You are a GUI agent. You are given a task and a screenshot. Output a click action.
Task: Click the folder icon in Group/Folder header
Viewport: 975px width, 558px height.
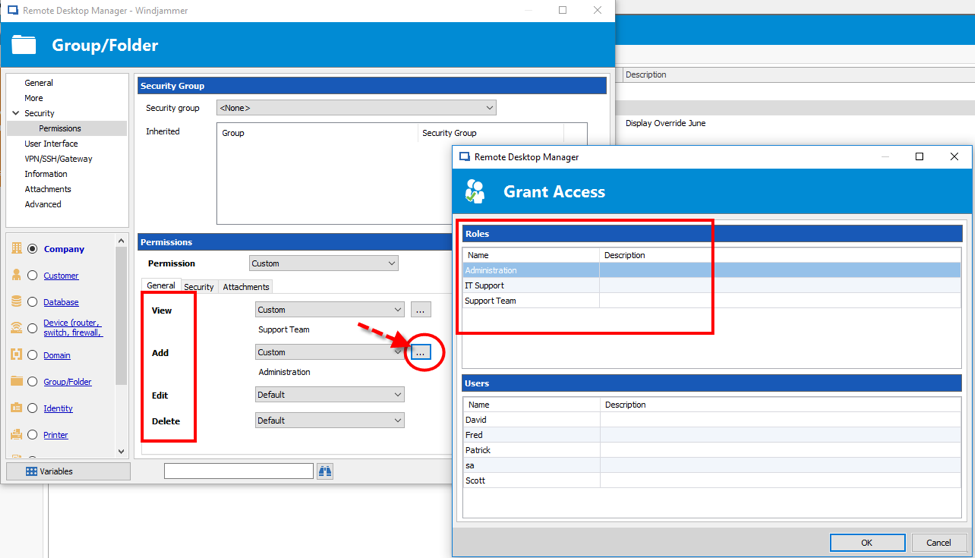pyautogui.click(x=24, y=45)
